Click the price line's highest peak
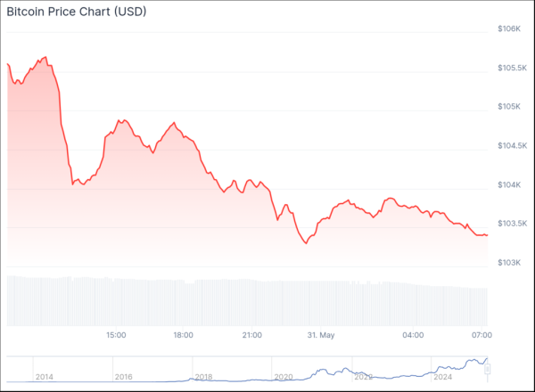Image resolution: width=535 pixels, height=392 pixels. [45, 58]
